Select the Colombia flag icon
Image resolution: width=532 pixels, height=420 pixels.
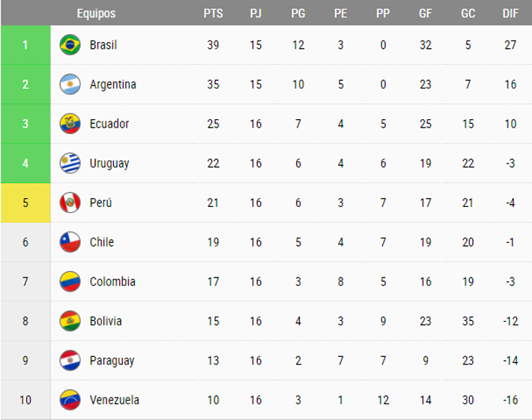click(70, 281)
